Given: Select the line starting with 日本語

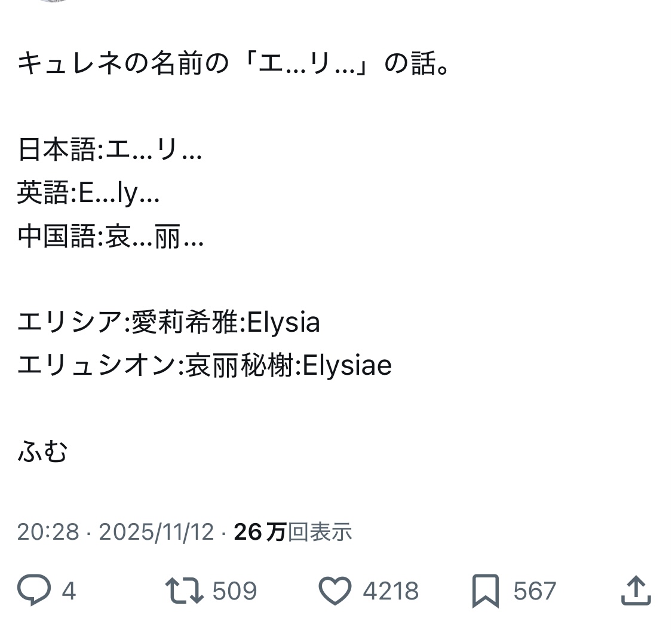Looking at the screenshot, I should pyautogui.click(x=110, y=150).
